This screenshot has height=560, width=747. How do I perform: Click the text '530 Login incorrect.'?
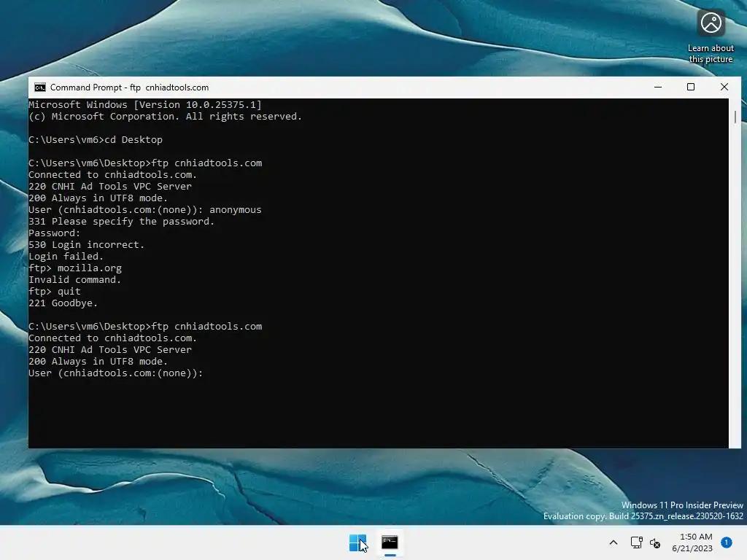click(86, 245)
